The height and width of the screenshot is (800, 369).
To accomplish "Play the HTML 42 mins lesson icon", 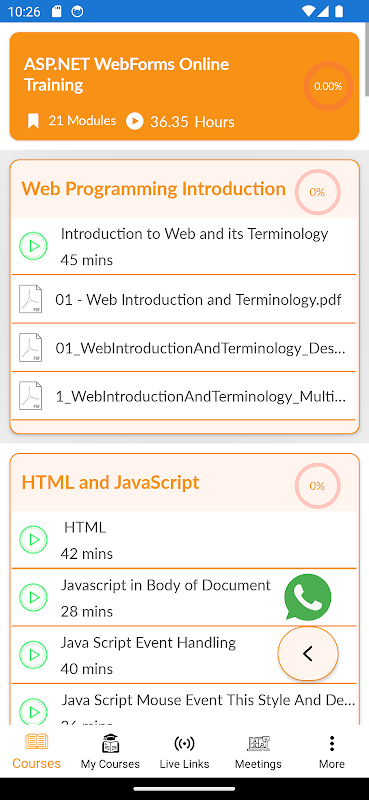I will click(34, 540).
